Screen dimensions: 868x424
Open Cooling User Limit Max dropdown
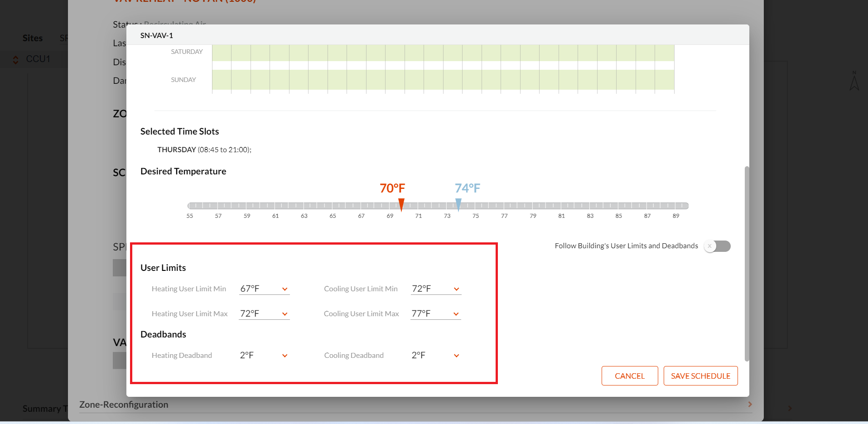(436, 314)
